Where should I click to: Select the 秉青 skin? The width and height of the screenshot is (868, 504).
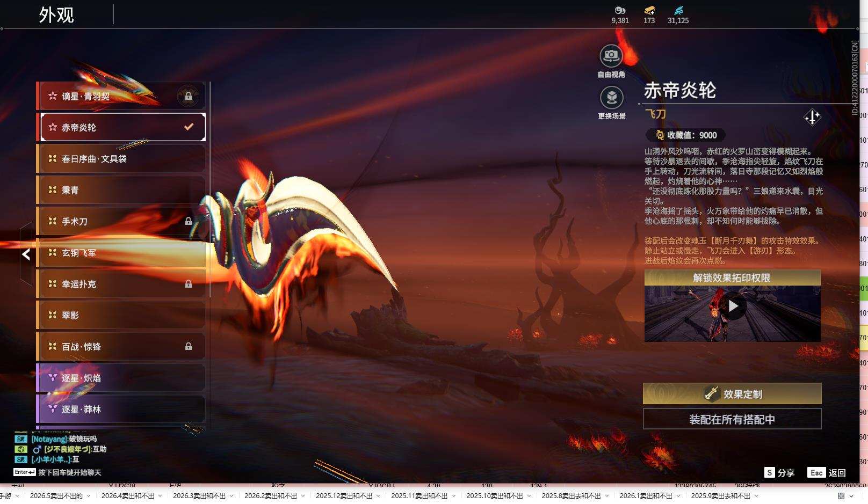coord(121,190)
